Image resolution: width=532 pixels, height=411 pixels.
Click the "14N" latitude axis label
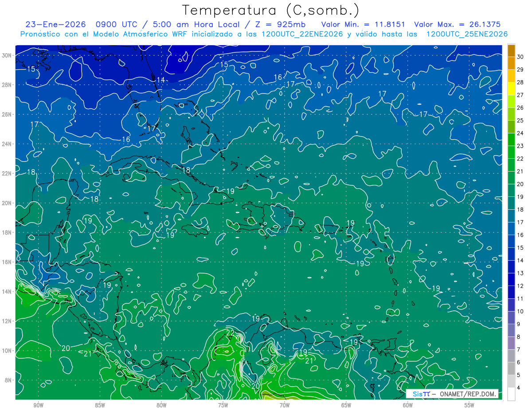pyautogui.click(x=7, y=292)
